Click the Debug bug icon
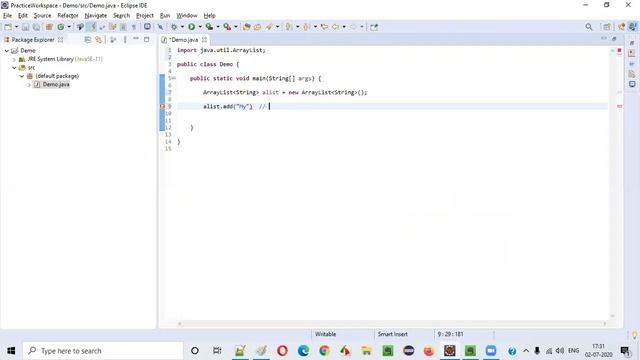The width and height of the screenshot is (640, 360). coord(174,27)
